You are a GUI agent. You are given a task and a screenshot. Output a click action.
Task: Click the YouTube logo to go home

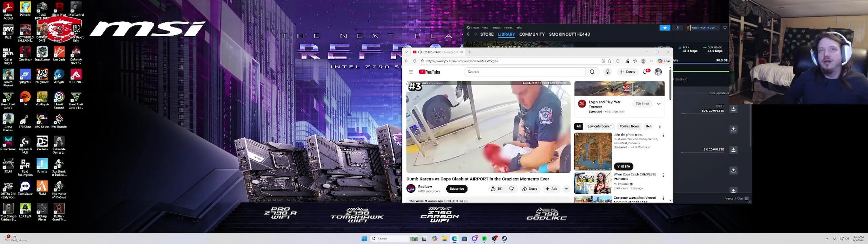click(x=429, y=72)
